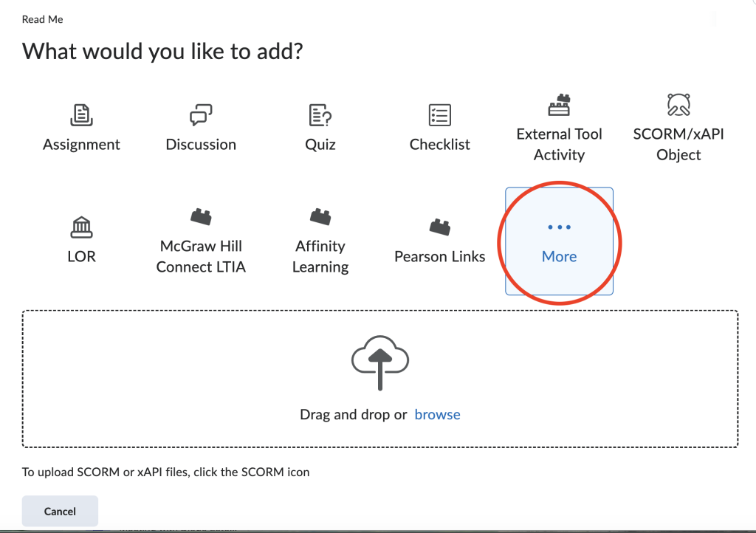756x533 pixels.
Task: Open the LOR building icon
Action: [x=81, y=227]
